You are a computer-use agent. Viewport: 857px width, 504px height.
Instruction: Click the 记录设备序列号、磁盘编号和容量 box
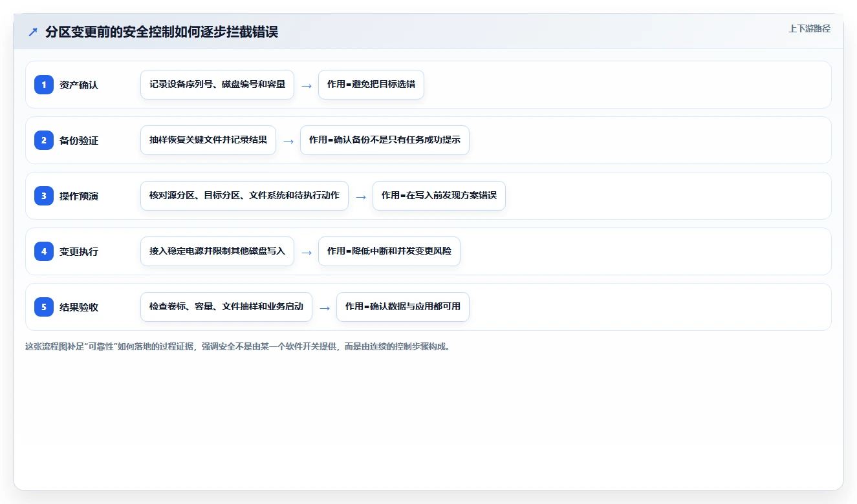coord(217,85)
